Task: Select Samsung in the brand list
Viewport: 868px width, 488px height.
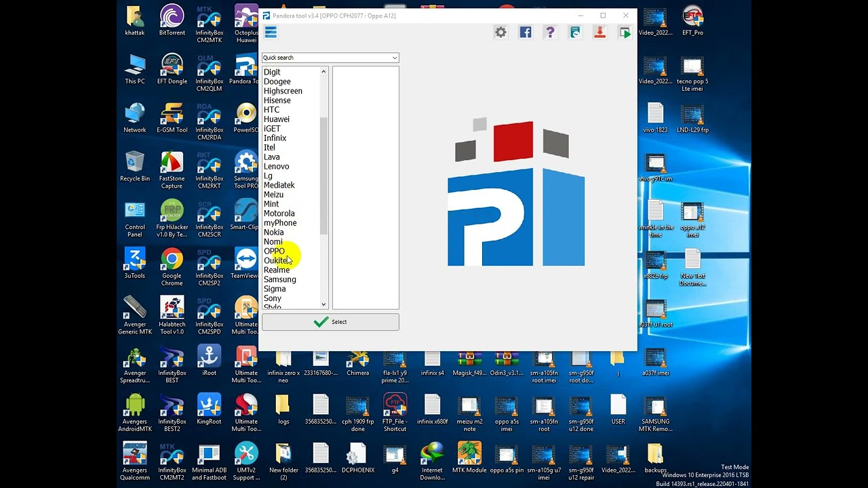Action: tap(279, 279)
